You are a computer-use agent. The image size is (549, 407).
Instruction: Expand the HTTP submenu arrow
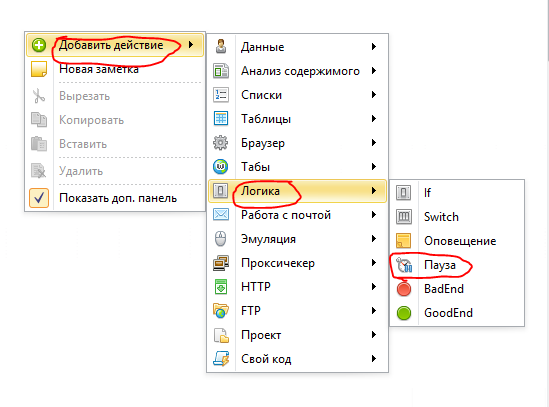374,287
